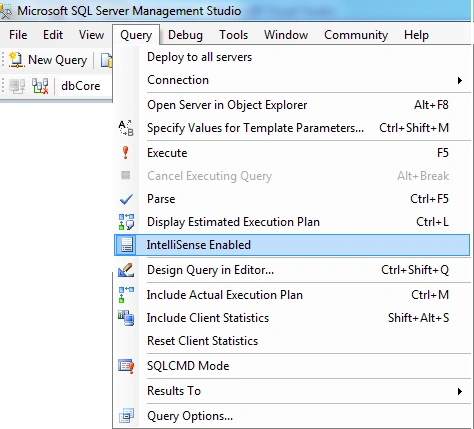Image resolution: width=474 pixels, height=429 pixels.
Task: Open the Tools menu
Action: coord(233,35)
